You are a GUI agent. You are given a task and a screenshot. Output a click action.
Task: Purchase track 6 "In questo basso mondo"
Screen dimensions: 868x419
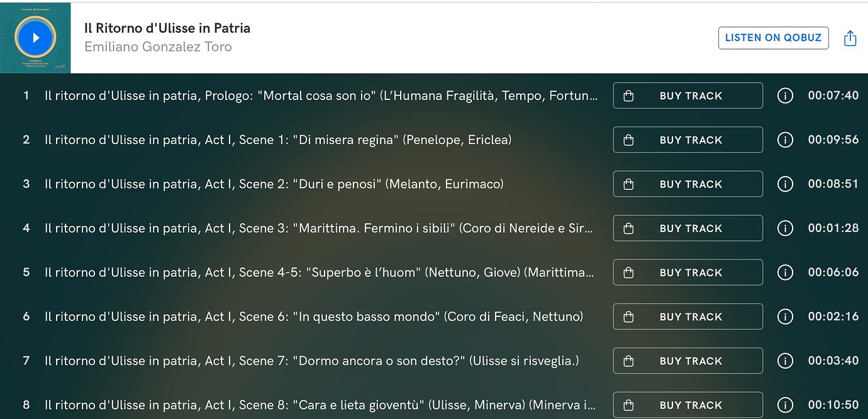(x=688, y=316)
